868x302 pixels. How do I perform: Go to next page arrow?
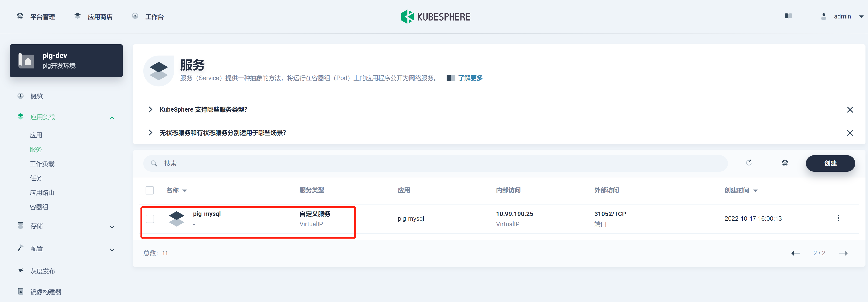tap(843, 253)
